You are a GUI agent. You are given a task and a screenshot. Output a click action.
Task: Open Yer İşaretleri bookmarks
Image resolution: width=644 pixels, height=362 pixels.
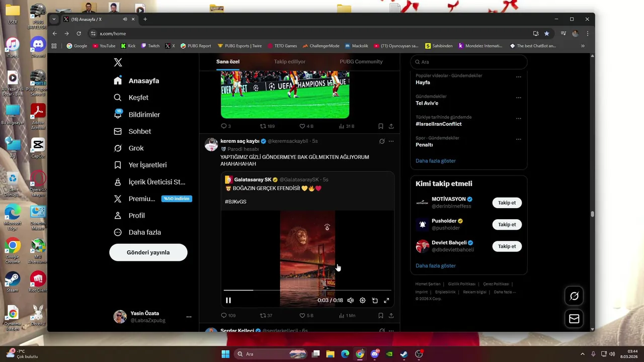pyautogui.click(x=140, y=165)
